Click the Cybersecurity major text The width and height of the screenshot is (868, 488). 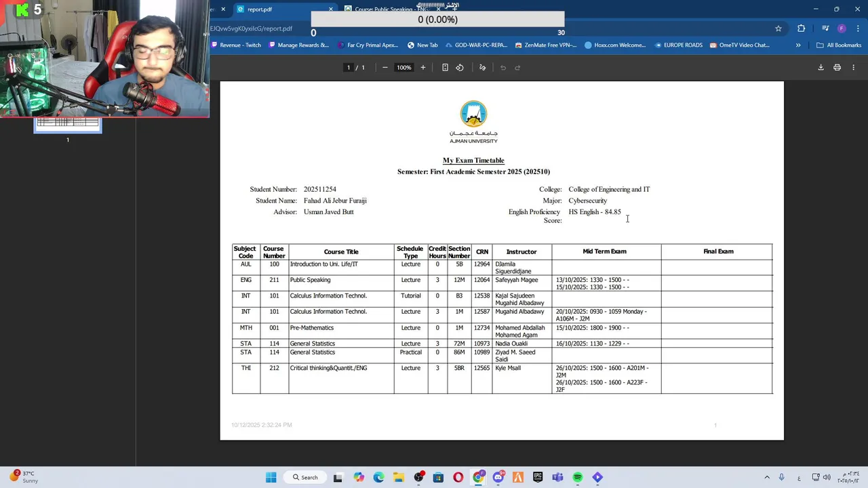coord(588,201)
